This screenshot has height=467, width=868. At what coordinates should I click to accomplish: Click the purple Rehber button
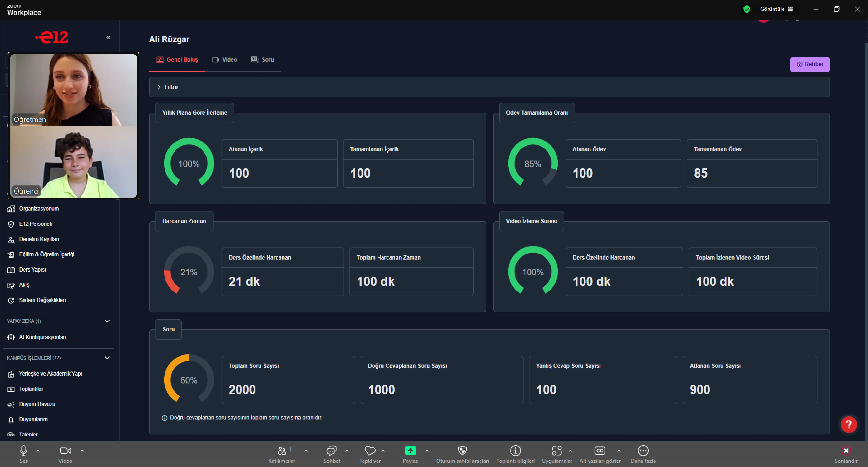pos(810,64)
